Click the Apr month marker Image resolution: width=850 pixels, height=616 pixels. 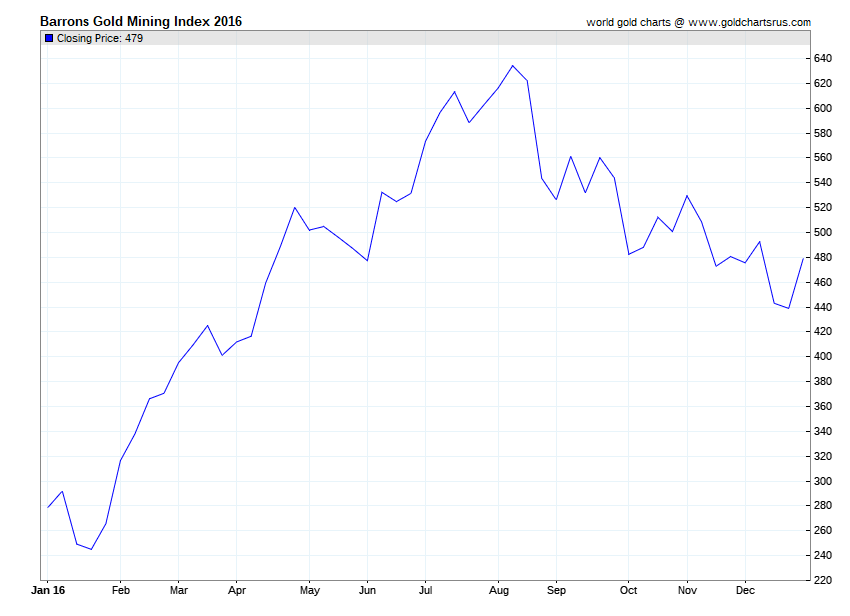coord(237,591)
